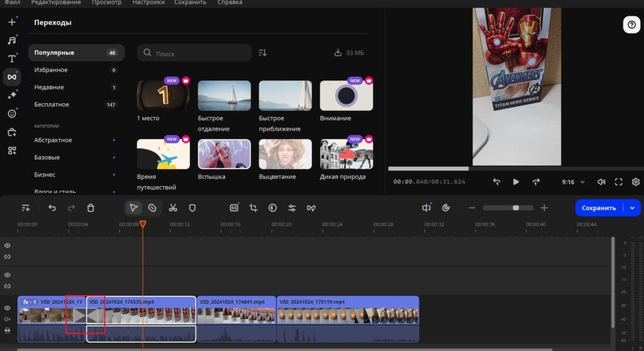Open the Редактирование menu
This screenshot has height=351, width=644.
56,3
